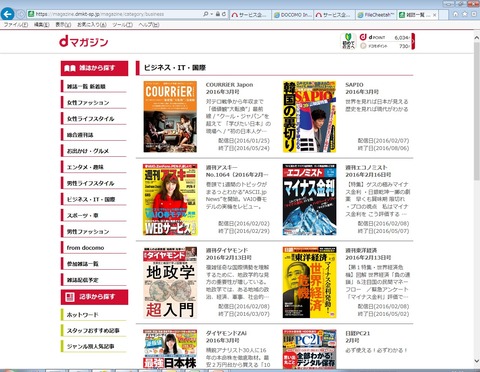Image resolution: width=480 pixels, height=372 pixels.
Task: Click the lock security icon in address bar
Action: [218, 14]
